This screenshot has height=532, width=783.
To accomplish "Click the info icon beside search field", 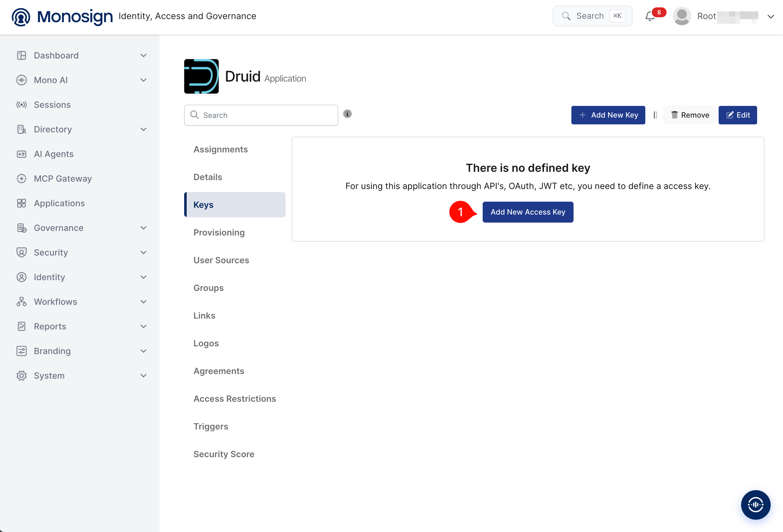I will (x=347, y=114).
